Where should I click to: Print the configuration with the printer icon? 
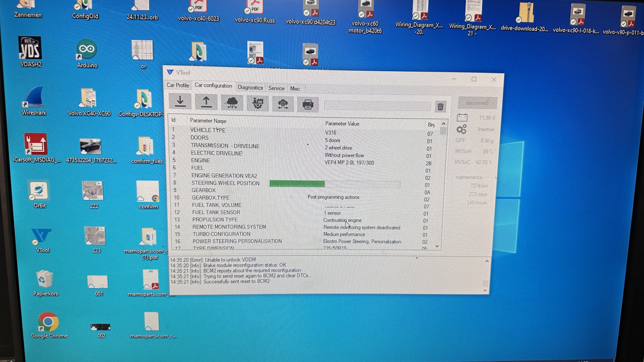click(x=308, y=105)
